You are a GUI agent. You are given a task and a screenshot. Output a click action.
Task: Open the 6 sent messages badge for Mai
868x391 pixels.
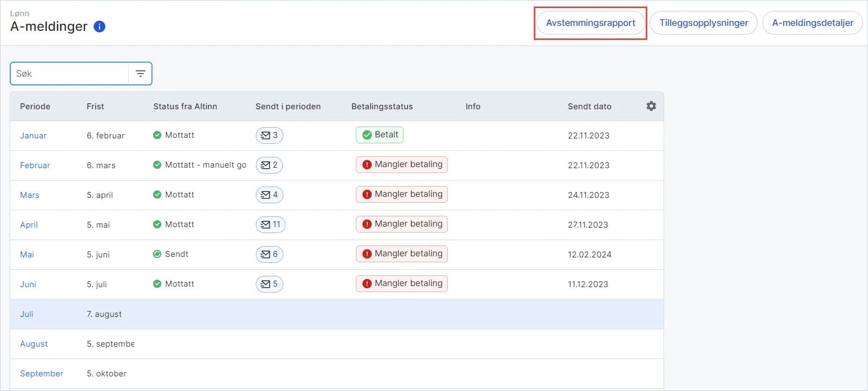[x=269, y=254]
